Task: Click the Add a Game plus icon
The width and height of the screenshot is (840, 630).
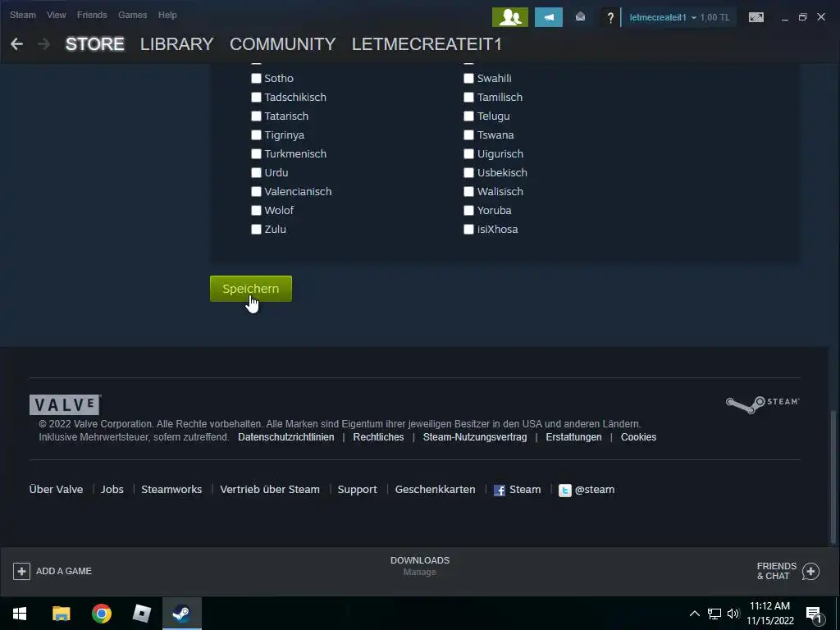Action: tap(21, 571)
